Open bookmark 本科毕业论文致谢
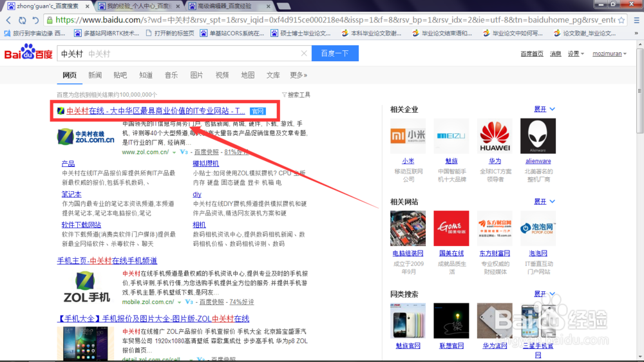Viewport: 644px width, 362px height. [372, 33]
